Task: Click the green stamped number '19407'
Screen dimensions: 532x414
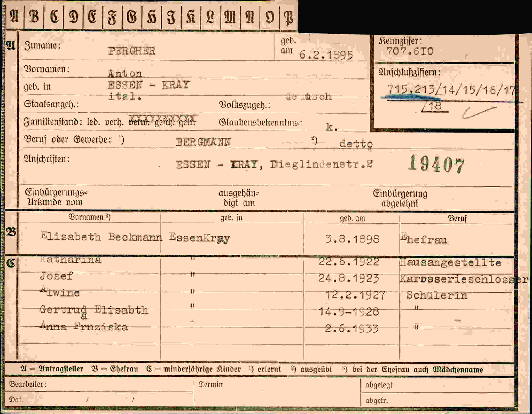Action: [436, 164]
